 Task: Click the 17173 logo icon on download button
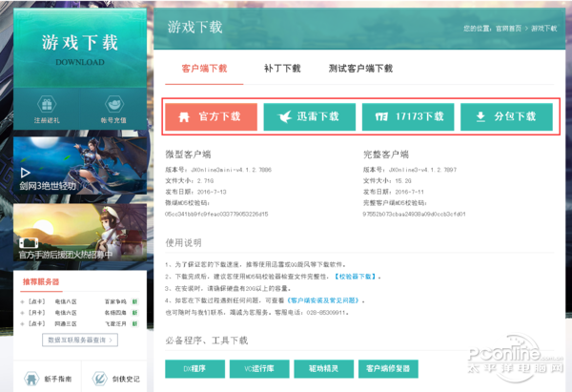coord(381,116)
